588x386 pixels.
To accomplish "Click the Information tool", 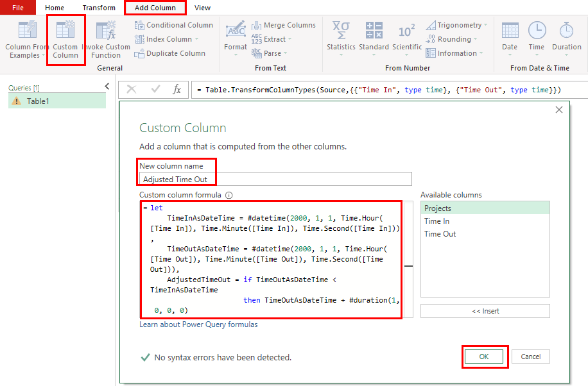I will 451,53.
